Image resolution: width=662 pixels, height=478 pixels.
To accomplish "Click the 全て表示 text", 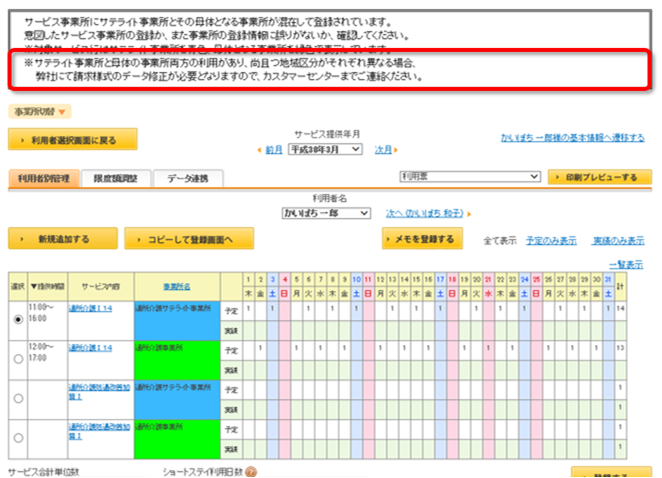I will pos(499,241).
